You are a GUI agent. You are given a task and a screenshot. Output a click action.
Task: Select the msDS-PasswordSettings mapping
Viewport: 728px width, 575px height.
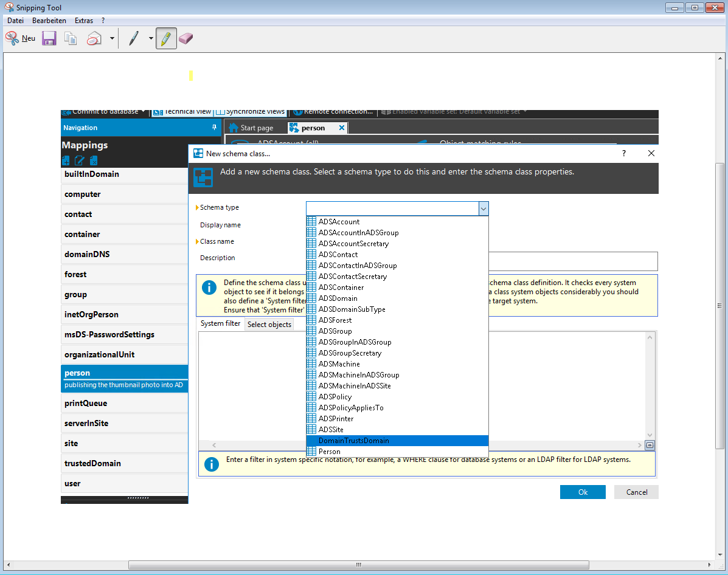[x=125, y=334]
